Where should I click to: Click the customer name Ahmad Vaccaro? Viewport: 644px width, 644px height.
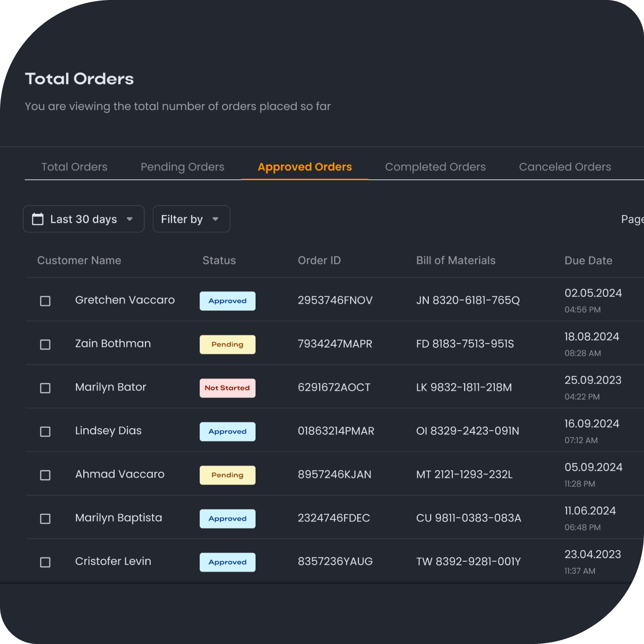pyautogui.click(x=120, y=474)
